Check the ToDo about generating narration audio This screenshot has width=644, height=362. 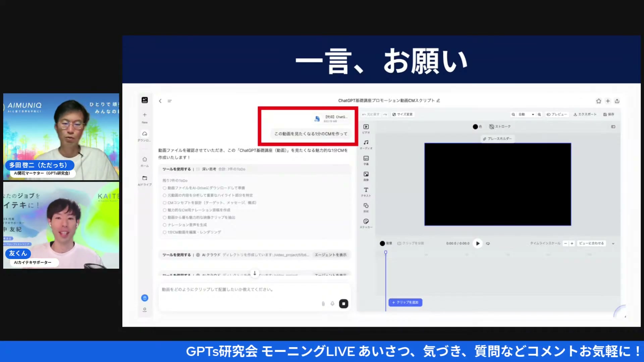165,225
